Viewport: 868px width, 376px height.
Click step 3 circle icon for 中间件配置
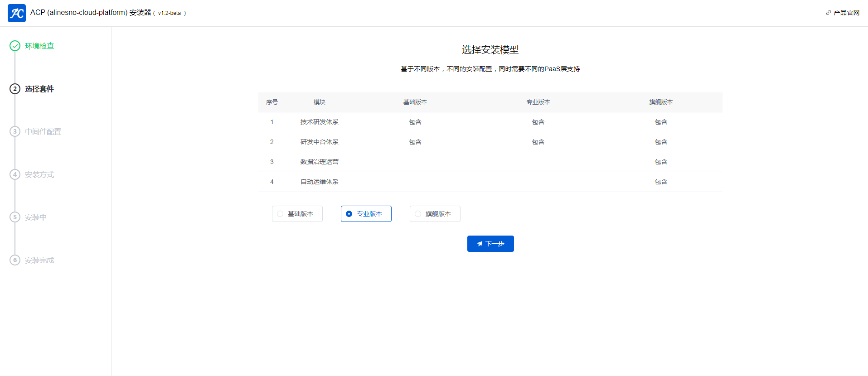(15, 131)
